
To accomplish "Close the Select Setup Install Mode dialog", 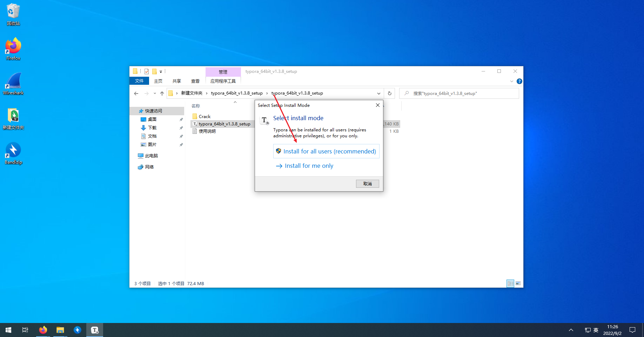I will 378,105.
